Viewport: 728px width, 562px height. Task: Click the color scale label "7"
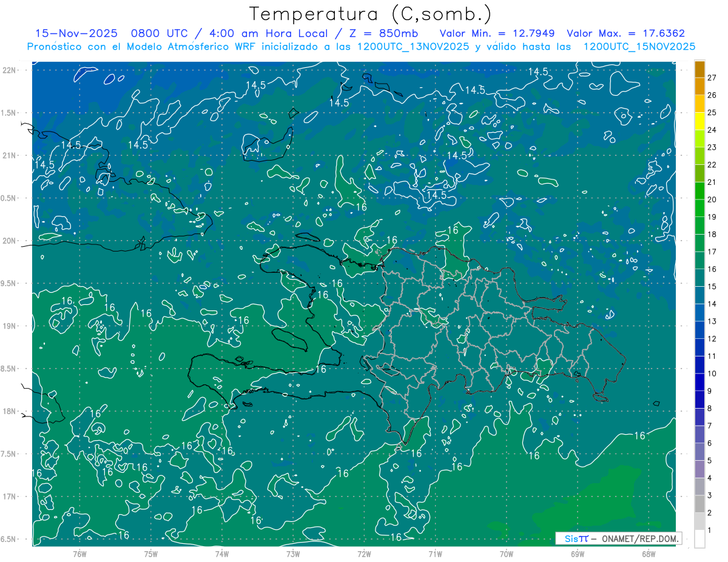coord(710,426)
